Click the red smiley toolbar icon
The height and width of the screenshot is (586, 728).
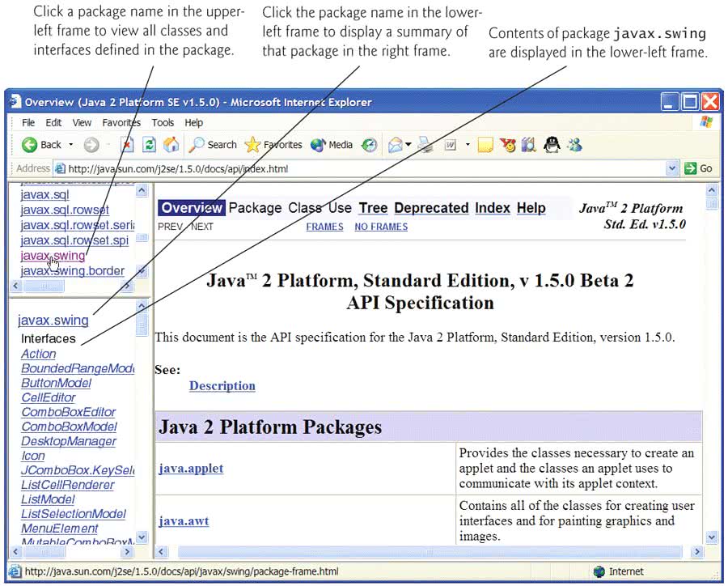click(507, 145)
